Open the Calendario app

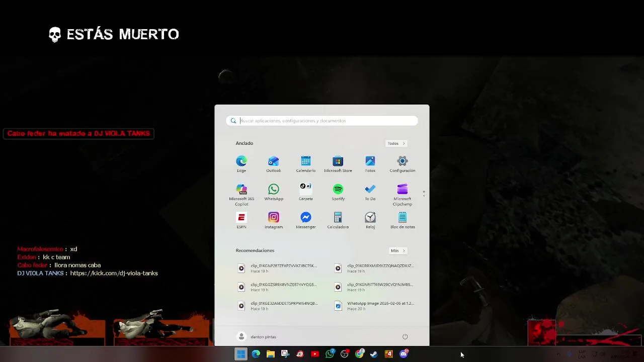[306, 164]
